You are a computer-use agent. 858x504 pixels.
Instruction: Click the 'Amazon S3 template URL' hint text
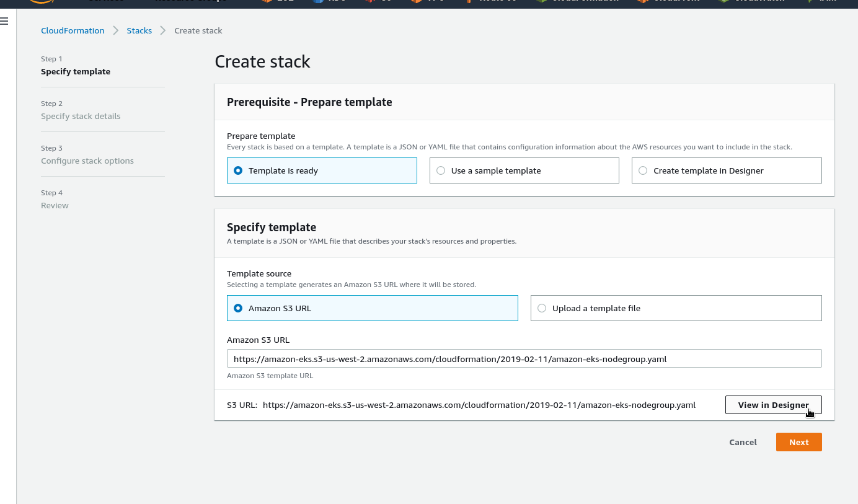coord(270,376)
